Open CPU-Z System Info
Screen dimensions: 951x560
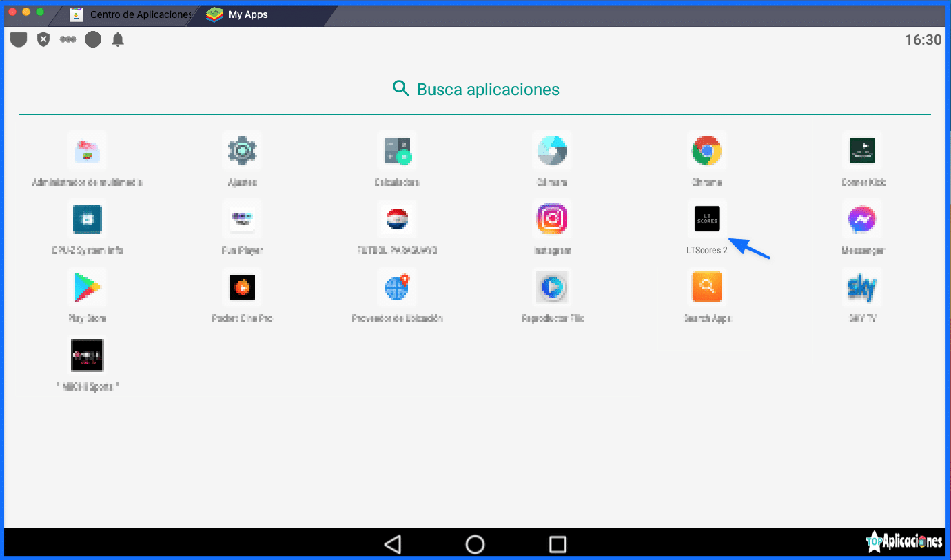[x=87, y=218]
